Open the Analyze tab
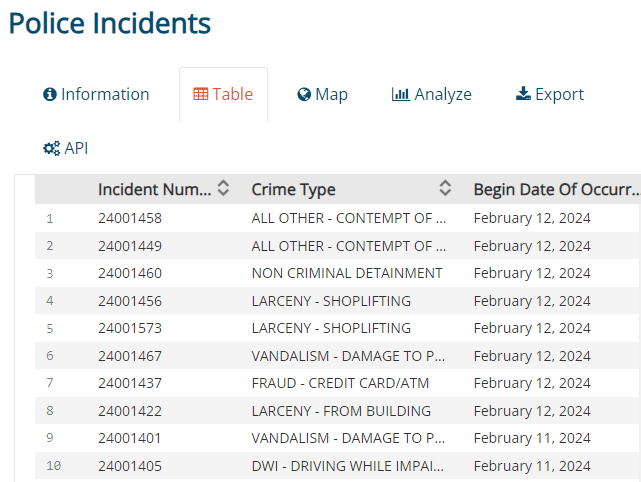Screen dimensions: 641x482 click(442, 95)
